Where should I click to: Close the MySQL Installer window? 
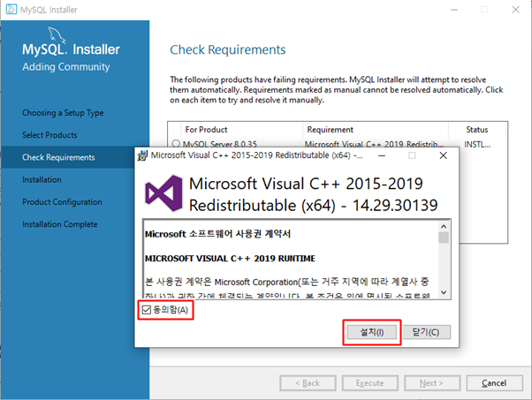point(516,10)
